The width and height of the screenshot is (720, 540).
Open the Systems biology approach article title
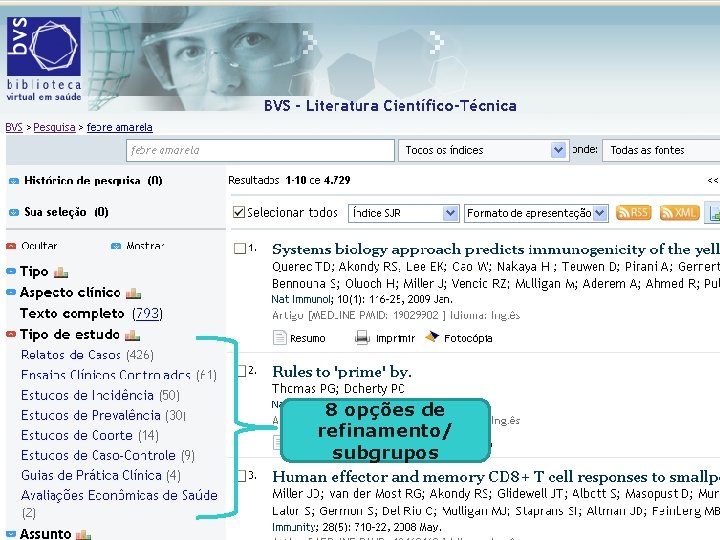point(496,249)
